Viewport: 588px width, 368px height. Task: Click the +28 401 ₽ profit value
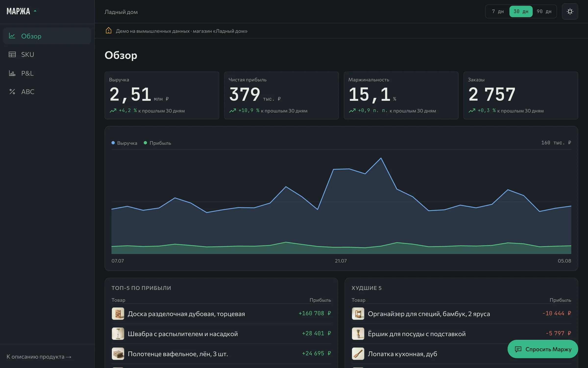pos(317,333)
